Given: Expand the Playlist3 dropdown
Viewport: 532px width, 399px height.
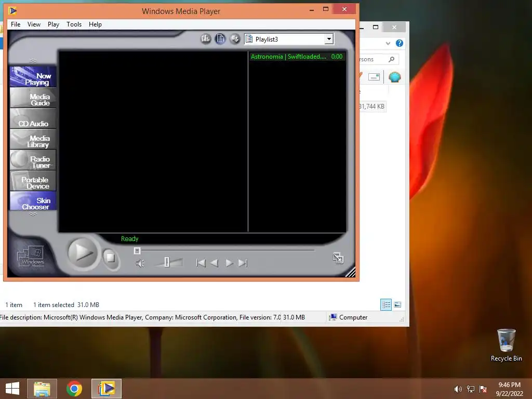Looking at the screenshot, I should (329, 39).
